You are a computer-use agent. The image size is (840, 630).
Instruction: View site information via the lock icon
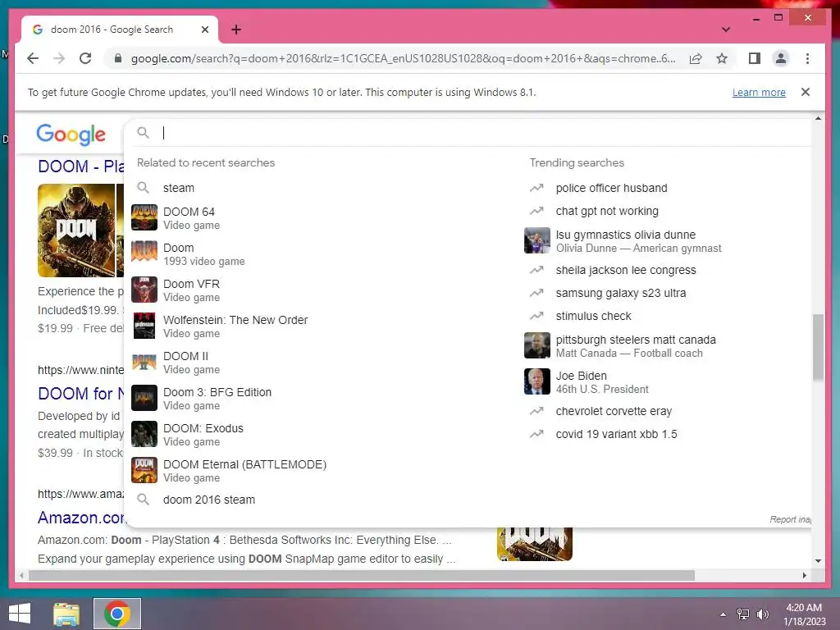tap(118, 58)
